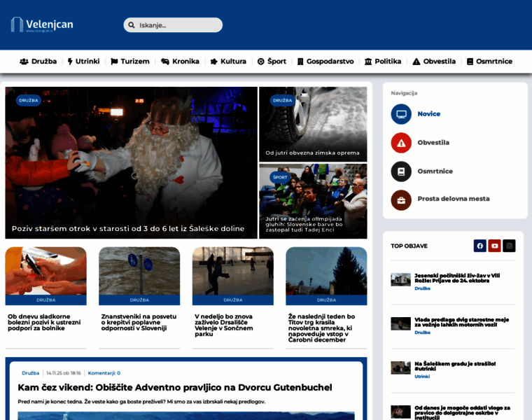Open the Instagram profile icon
This screenshot has height=420, width=532.
509,246
